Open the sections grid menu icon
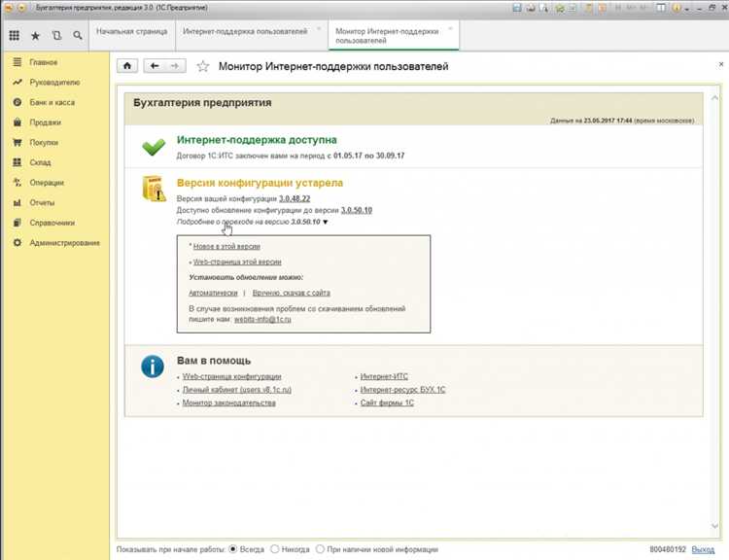 click(15, 35)
